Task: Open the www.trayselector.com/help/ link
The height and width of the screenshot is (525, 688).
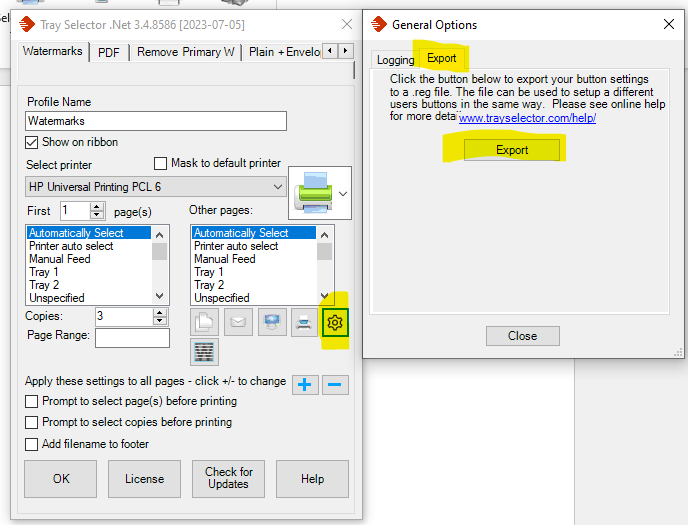Action: click(527, 118)
